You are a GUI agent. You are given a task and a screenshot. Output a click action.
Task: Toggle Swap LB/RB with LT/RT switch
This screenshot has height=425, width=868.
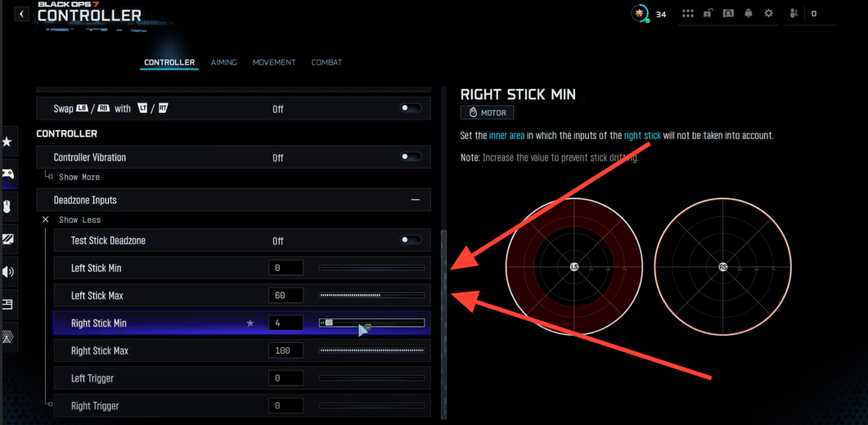click(411, 108)
